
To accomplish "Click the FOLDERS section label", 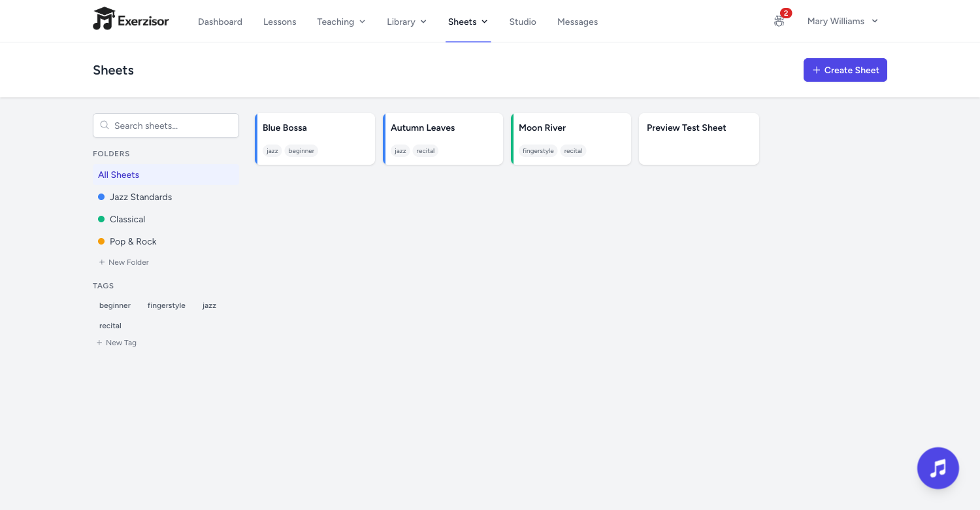I will click(x=111, y=154).
